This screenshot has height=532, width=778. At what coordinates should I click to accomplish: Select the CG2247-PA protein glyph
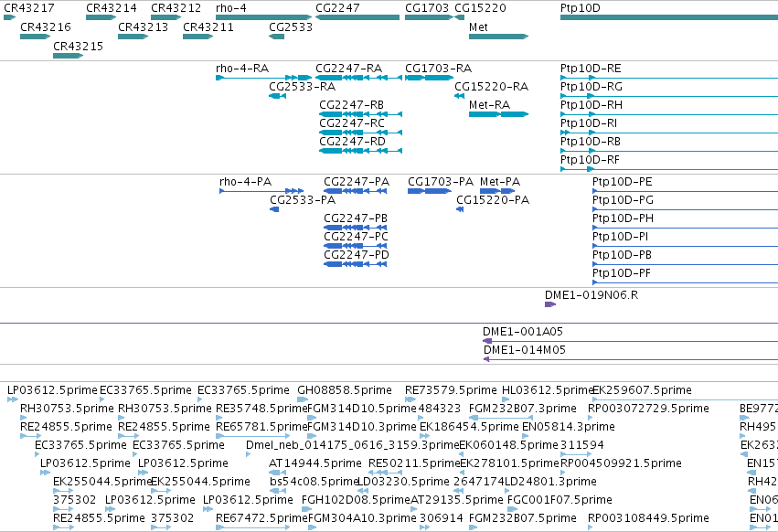click(x=356, y=191)
